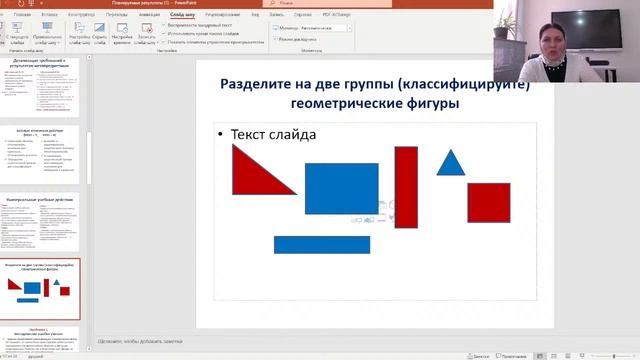The image size is (640, 360).
Task: Select the tall red rectangle shape
Action: (406, 187)
